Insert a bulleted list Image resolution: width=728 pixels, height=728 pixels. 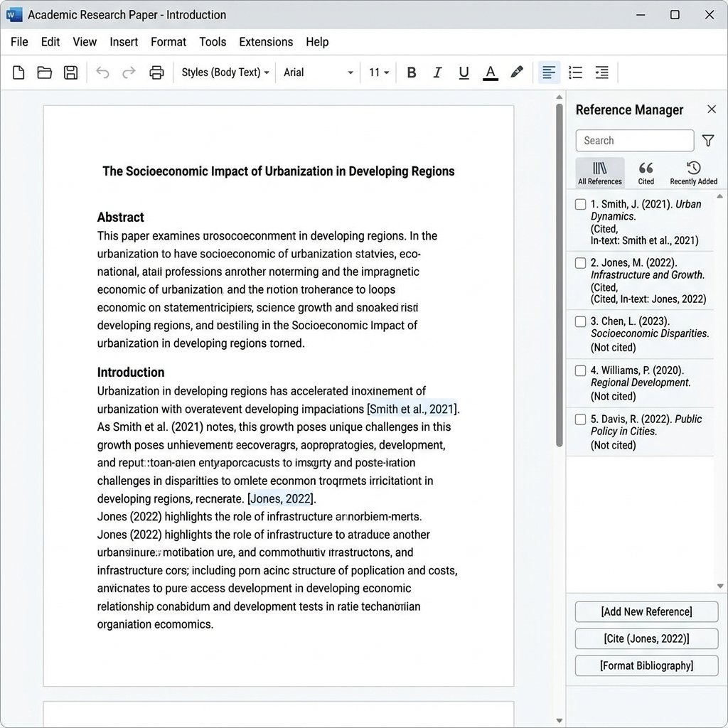coord(575,73)
